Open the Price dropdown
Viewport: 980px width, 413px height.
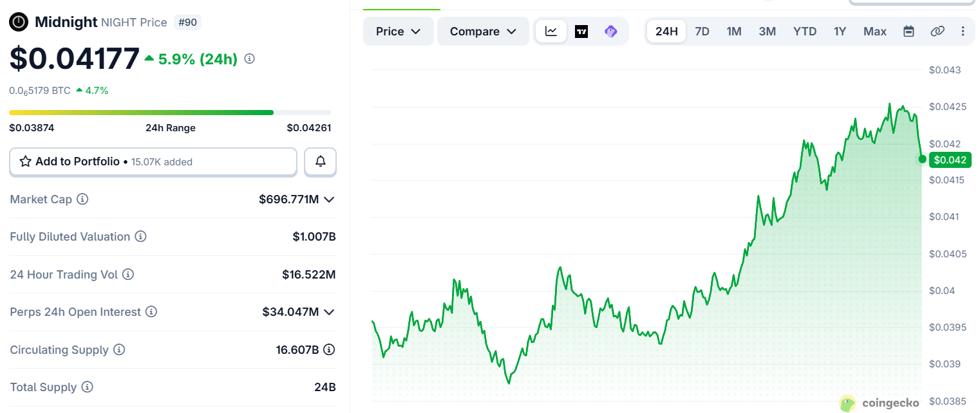(x=399, y=32)
